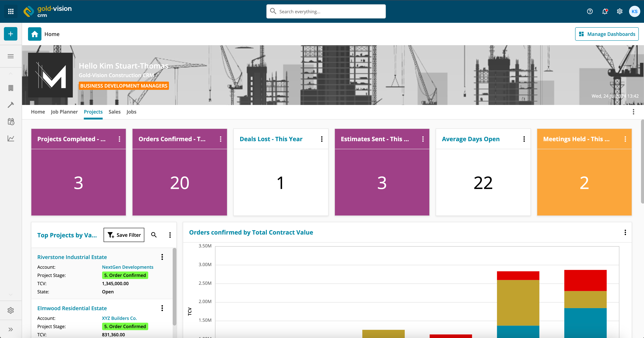Open the building grid sidebar icon
644x338 pixels.
11,88
